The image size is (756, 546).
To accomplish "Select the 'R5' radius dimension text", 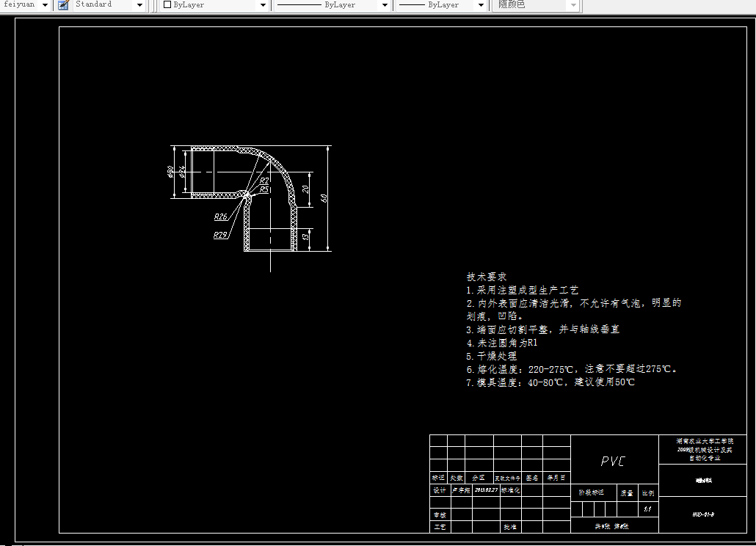I will 263,189.
